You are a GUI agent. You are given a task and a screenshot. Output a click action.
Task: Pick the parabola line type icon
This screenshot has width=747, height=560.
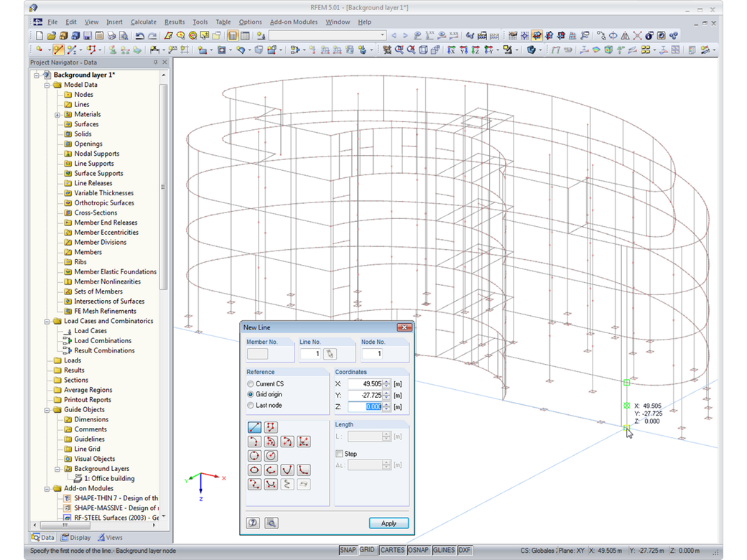coord(287,470)
